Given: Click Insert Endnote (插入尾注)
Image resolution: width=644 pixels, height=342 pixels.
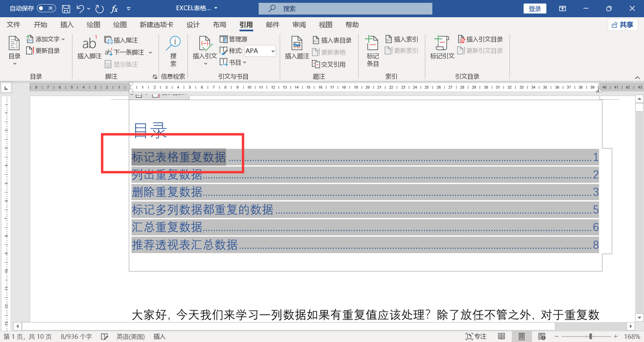Looking at the screenshot, I should click(x=121, y=40).
